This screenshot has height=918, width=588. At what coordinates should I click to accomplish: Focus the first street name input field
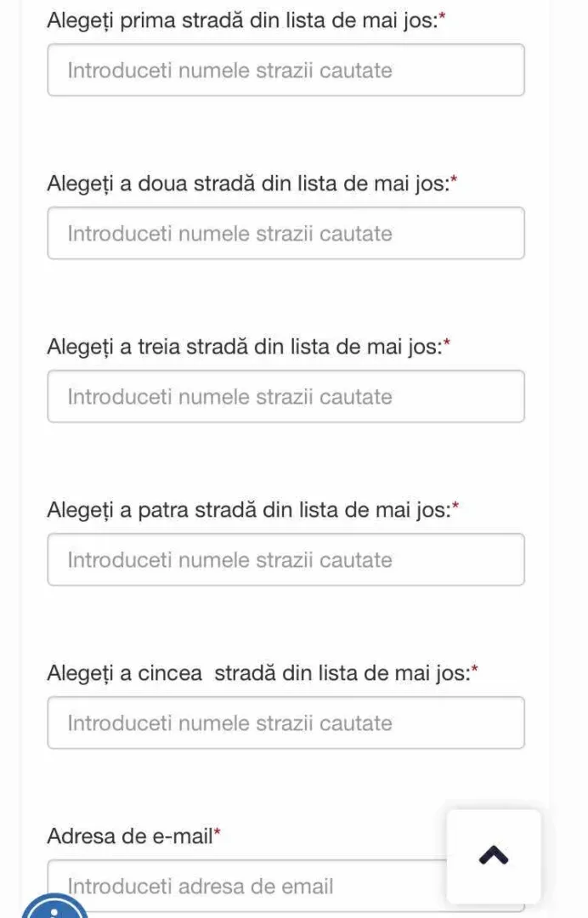[286, 71]
